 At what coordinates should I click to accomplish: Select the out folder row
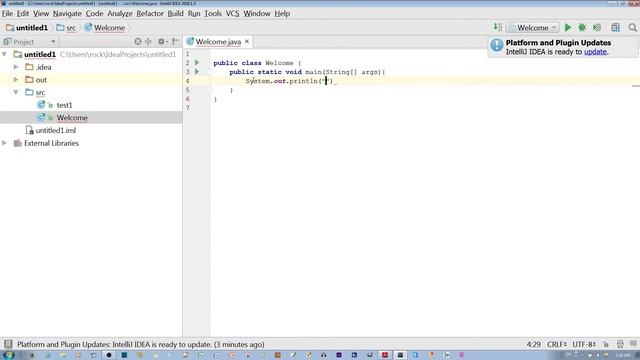coord(91,80)
